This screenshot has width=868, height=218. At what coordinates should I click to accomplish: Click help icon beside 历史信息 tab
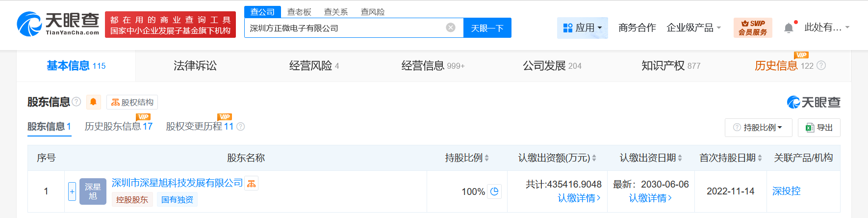(821, 66)
